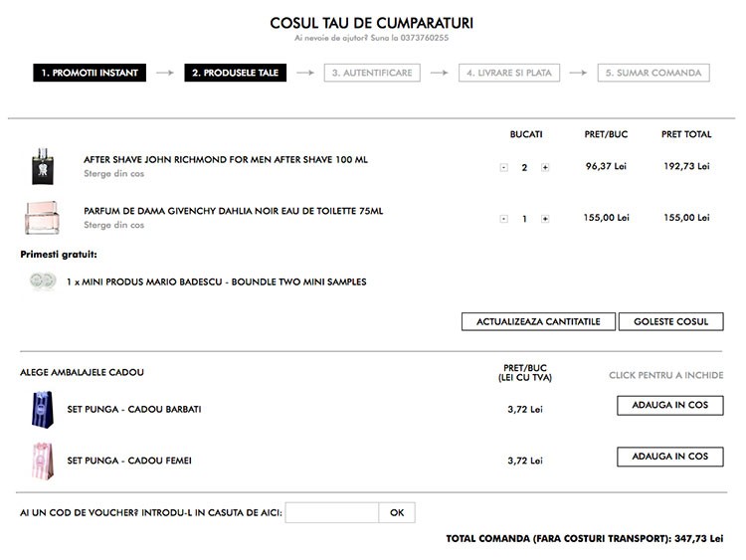Proceed to step 3 Autentificare
Screen dimensions: 746x560
click(372, 73)
